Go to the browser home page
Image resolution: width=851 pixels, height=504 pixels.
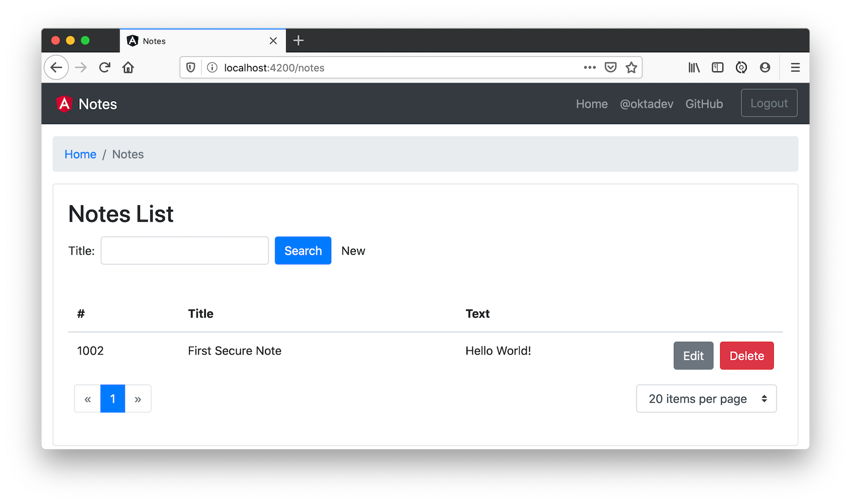pos(128,68)
